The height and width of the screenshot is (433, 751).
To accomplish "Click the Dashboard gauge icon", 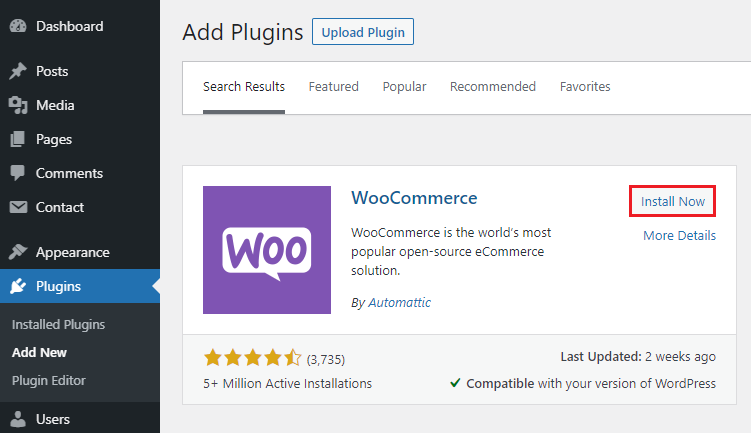I will pos(18,26).
